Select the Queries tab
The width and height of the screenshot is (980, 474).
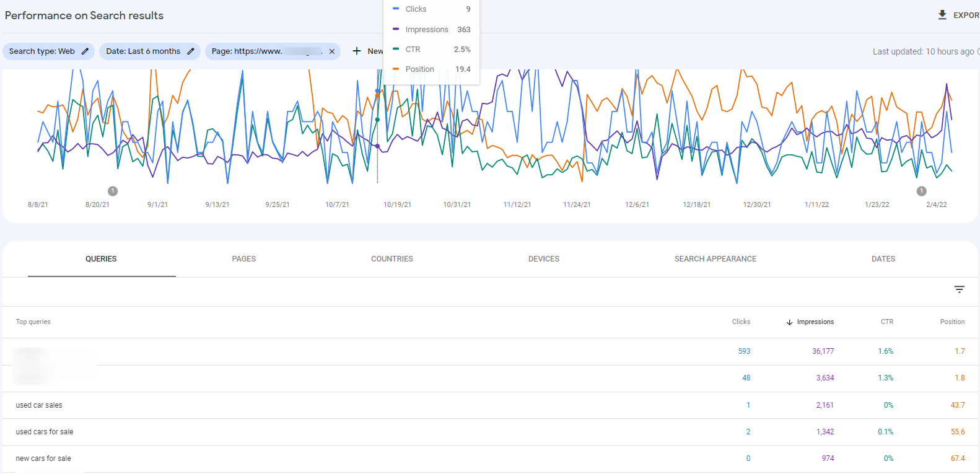(101, 259)
